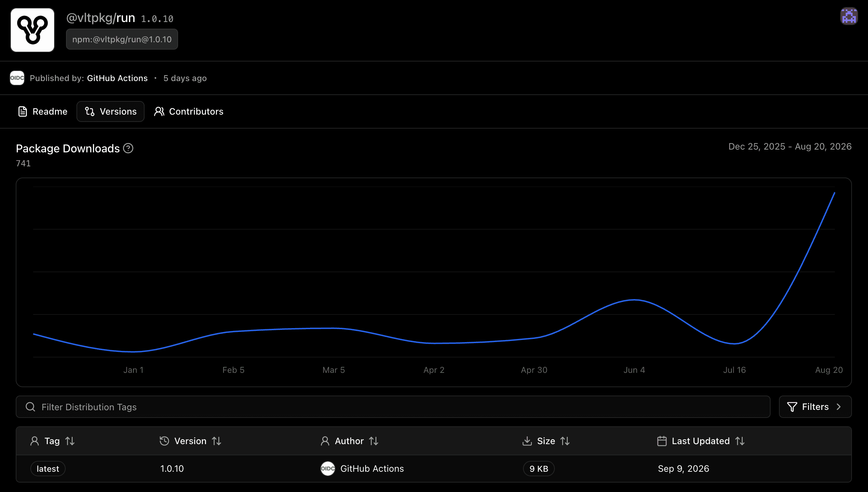This screenshot has height=492, width=868.
Task: Click the search magnifier icon in filter bar
Action: pyautogui.click(x=30, y=407)
